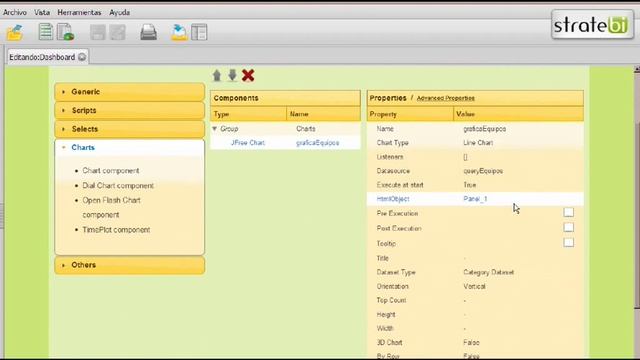Screen dimensions: 640x360
Task: Edit the 3D Chart value False
Action: point(471,342)
